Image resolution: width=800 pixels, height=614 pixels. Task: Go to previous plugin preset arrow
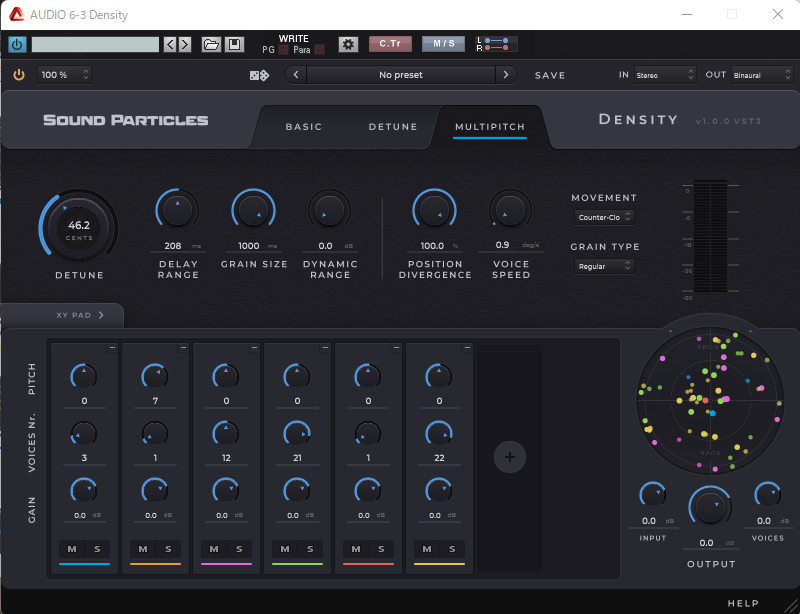(296, 75)
